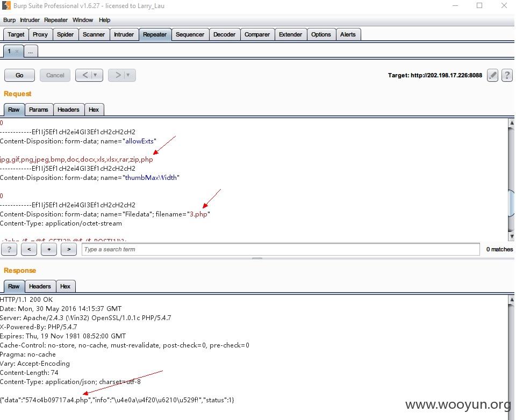Open the Repeater menu
Screen dimensions: 516x420
click(x=56, y=20)
